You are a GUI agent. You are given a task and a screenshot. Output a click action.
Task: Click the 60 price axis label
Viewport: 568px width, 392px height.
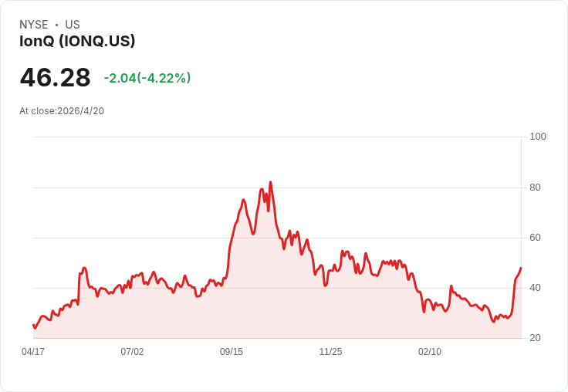pos(535,238)
